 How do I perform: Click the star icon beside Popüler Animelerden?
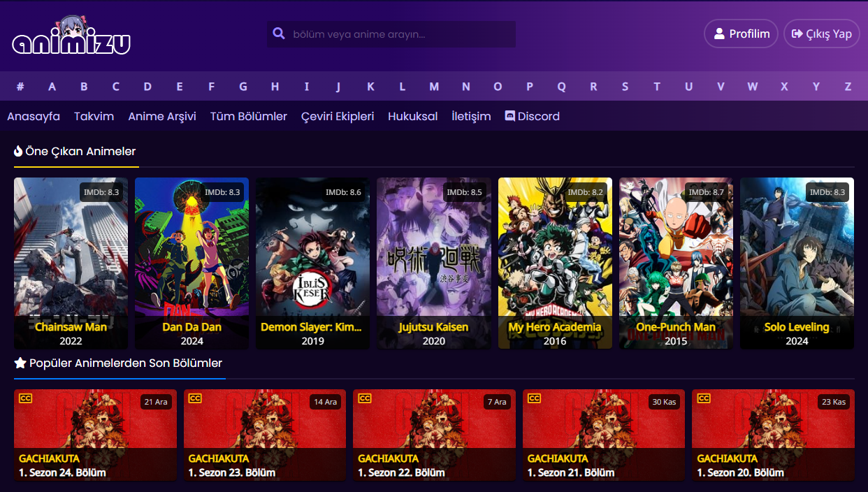click(20, 363)
